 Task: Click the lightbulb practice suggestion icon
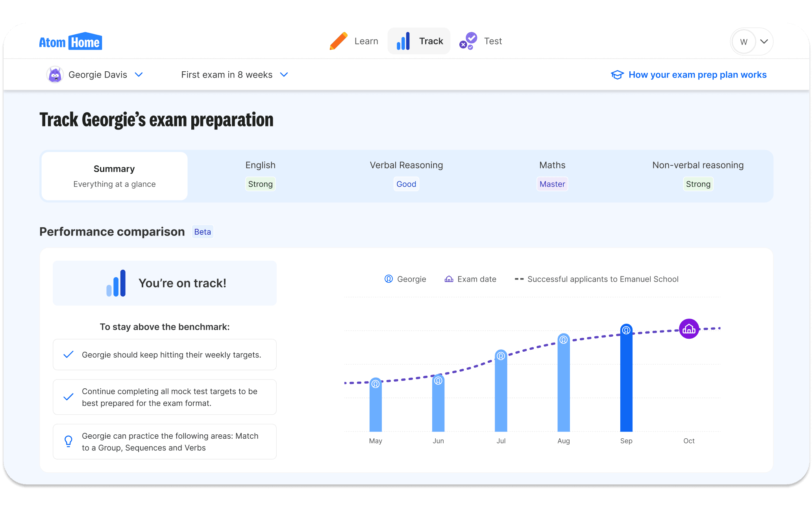coord(68,441)
